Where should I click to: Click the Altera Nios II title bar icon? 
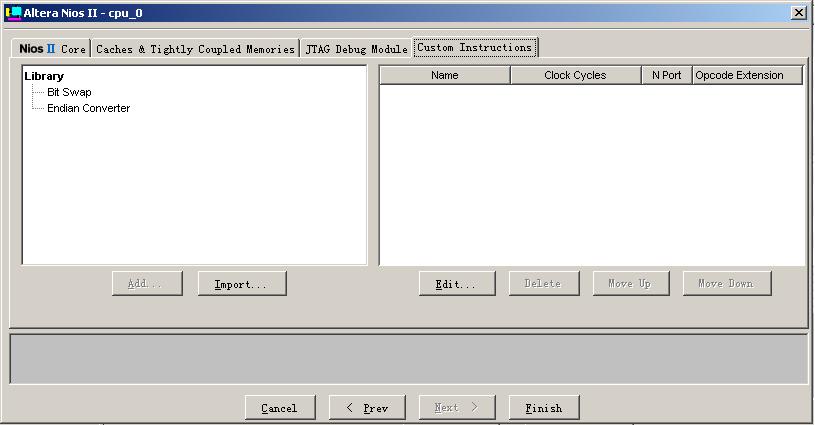coord(13,12)
